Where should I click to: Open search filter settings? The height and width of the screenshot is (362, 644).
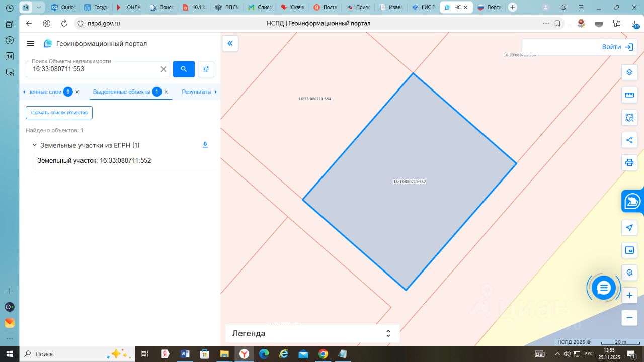coord(206,69)
